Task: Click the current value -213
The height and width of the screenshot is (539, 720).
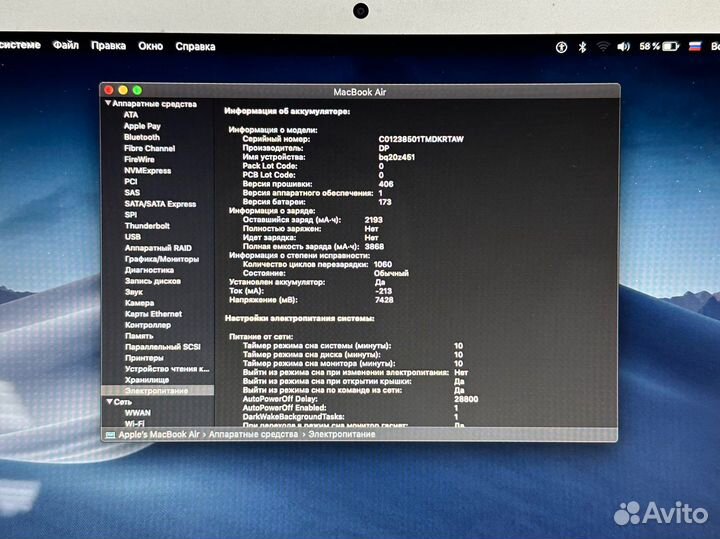Action: 383,291
